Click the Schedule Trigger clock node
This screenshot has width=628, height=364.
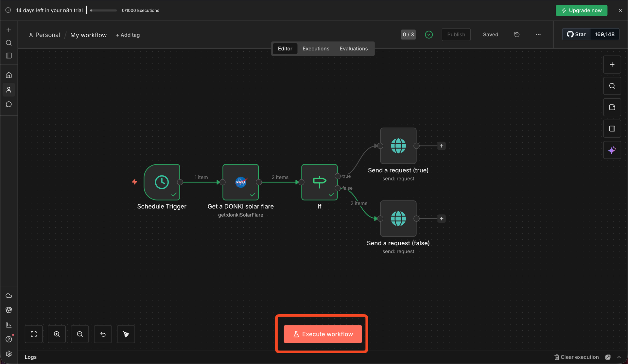(162, 182)
